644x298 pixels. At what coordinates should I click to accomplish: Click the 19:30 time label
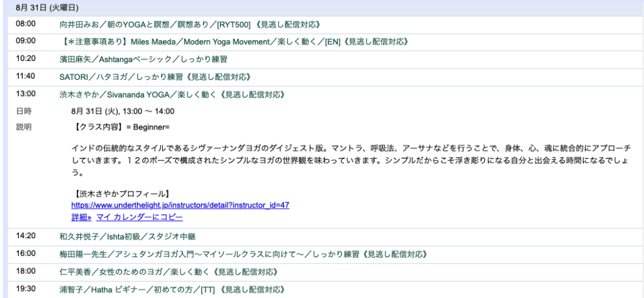(25, 289)
